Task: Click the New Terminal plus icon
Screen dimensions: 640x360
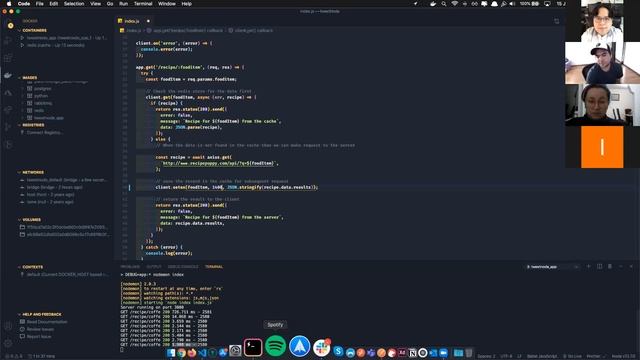Action: [589, 267]
